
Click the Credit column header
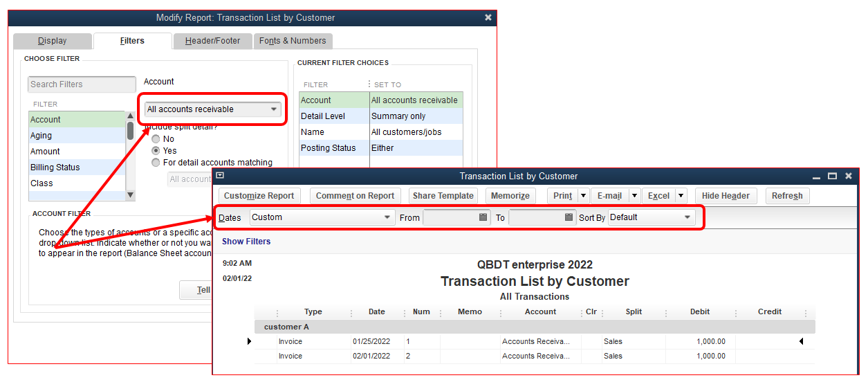(770, 312)
